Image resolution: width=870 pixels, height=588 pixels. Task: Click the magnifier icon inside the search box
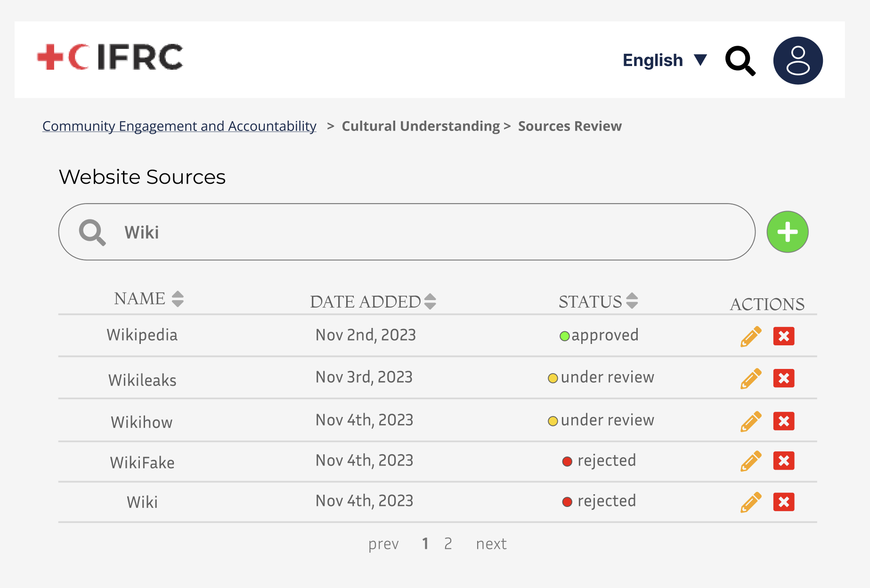point(92,232)
